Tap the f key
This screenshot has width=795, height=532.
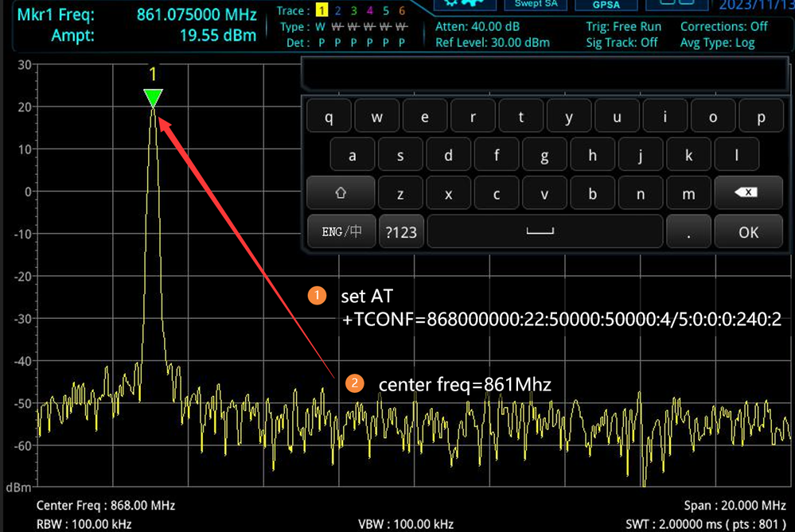[497, 154]
